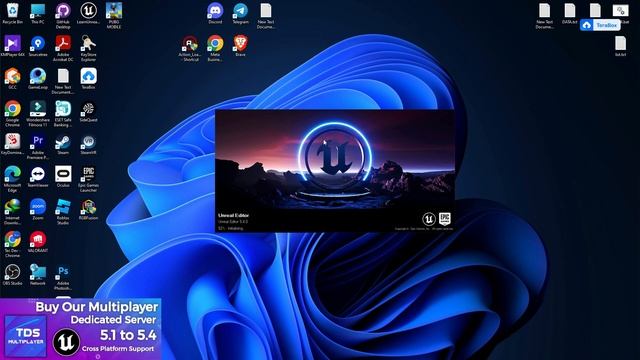Select the list.txt file icon

[620, 46]
